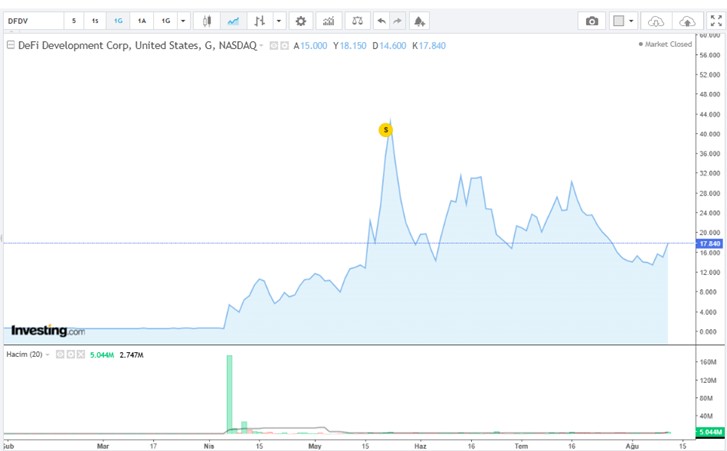Undo last chart action
Viewport: 727px width, 451px height.
[x=382, y=21]
